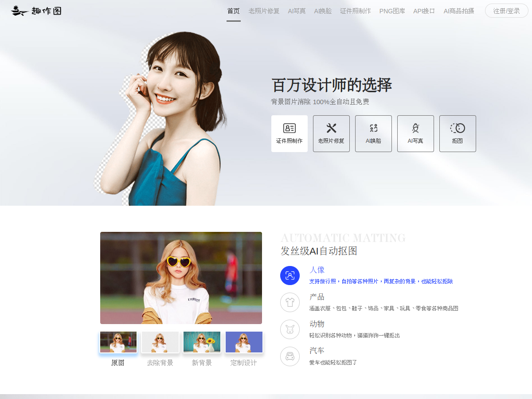Viewport: 532px width, 399px height.
Task: Click the large preview image of blonde girl
Action: [181, 278]
